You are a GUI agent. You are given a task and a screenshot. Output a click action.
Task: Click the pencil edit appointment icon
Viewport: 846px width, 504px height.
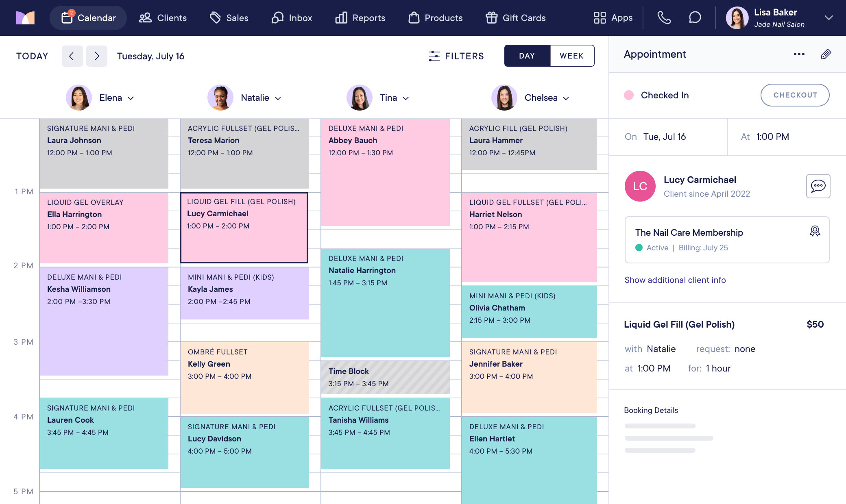(x=826, y=54)
